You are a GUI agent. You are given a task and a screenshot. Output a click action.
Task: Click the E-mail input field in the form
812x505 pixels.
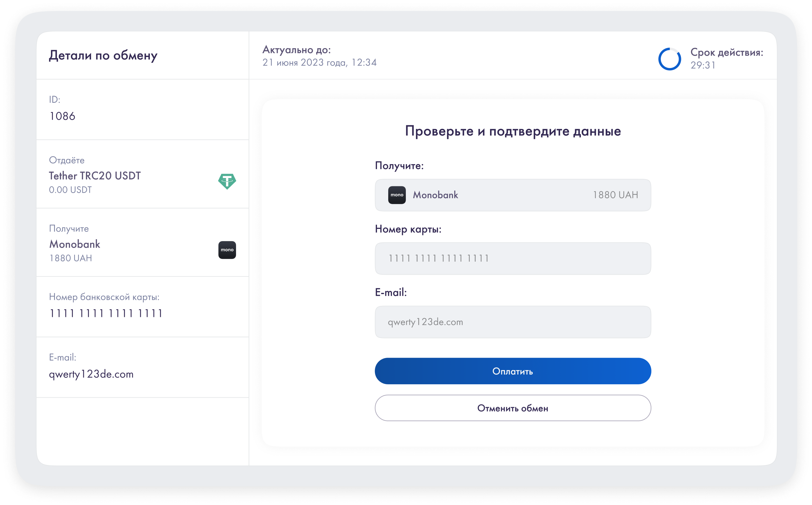[513, 322]
